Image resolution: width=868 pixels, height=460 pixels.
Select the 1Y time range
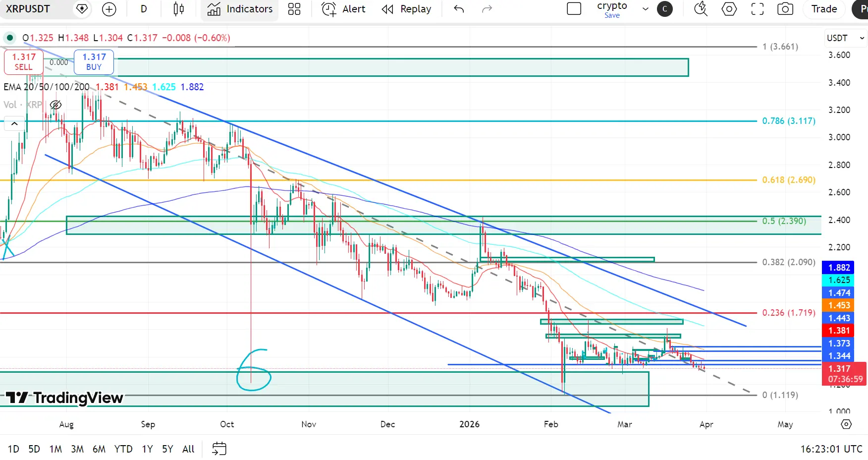pos(147,449)
